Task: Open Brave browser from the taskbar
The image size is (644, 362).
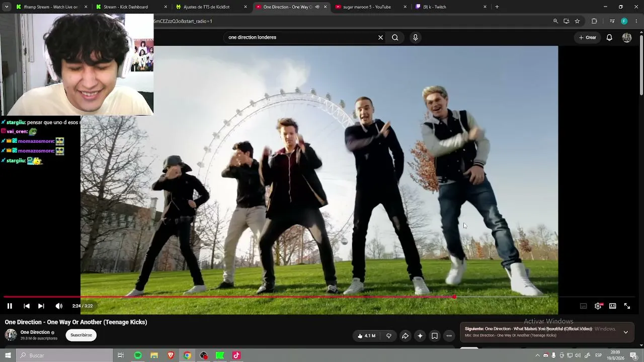Action: [171, 355]
